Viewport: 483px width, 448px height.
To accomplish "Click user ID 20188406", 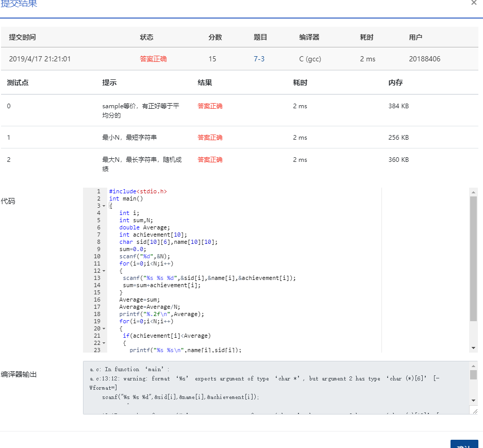I will 424,59.
